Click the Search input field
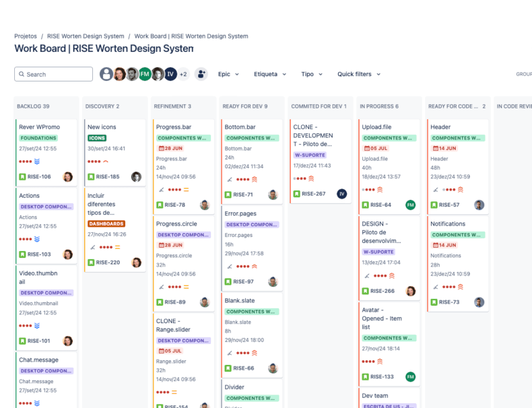This screenshot has height=408, width=532. point(53,74)
